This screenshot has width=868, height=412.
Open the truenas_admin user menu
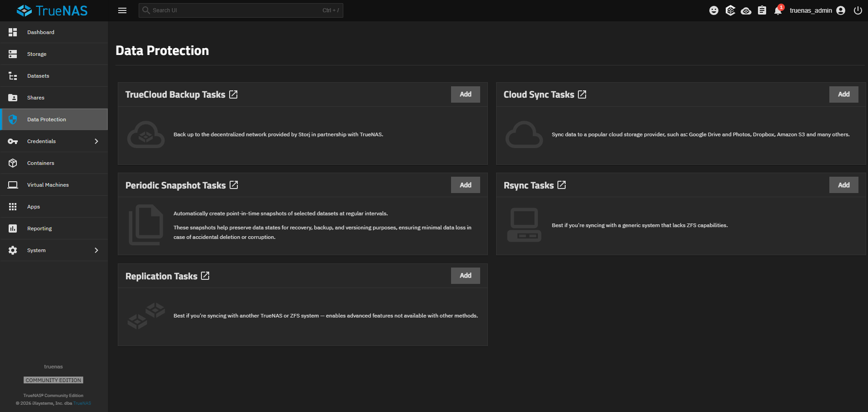point(817,10)
